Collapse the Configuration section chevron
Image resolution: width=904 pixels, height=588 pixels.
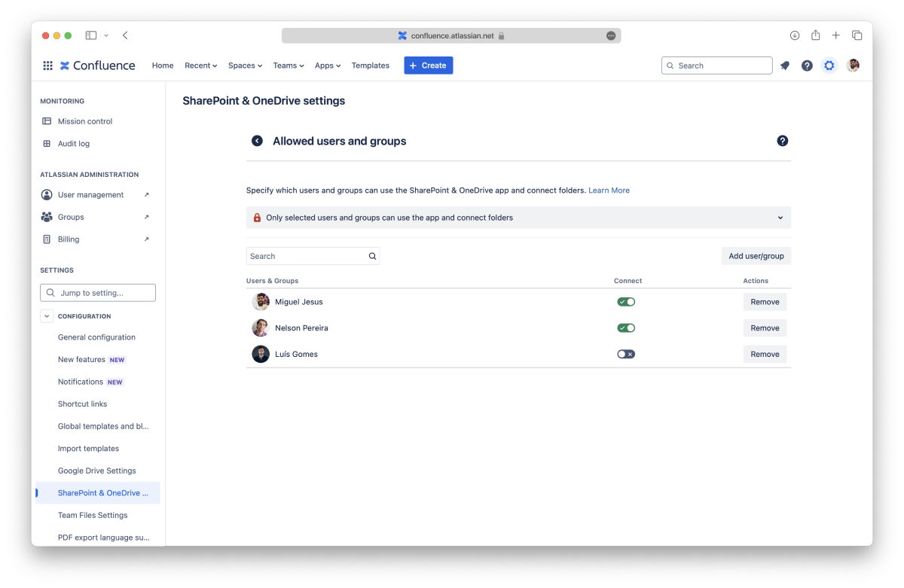coord(47,316)
